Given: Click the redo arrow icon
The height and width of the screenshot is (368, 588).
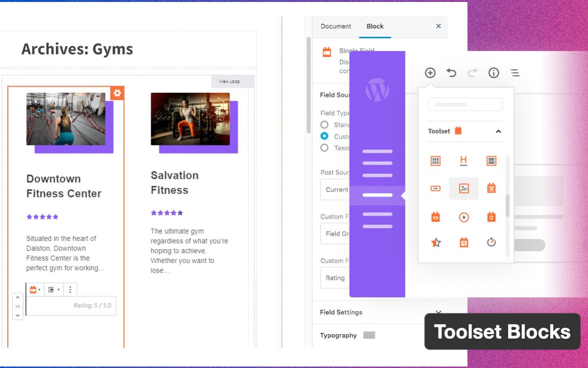Looking at the screenshot, I should (x=473, y=73).
